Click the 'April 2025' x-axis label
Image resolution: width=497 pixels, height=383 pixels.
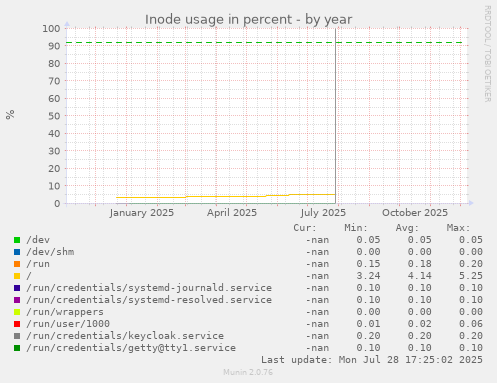(x=232, y=213)
